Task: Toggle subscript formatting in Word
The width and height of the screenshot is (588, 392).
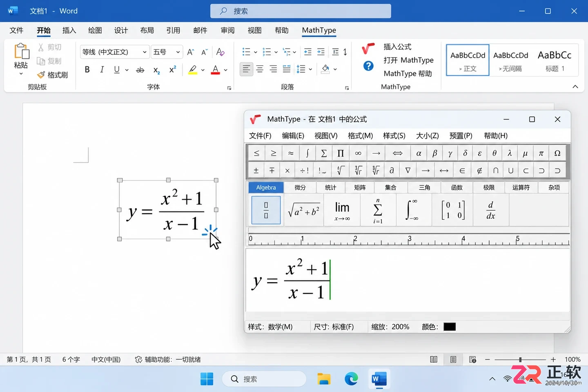Action: [x=156, y=70]
